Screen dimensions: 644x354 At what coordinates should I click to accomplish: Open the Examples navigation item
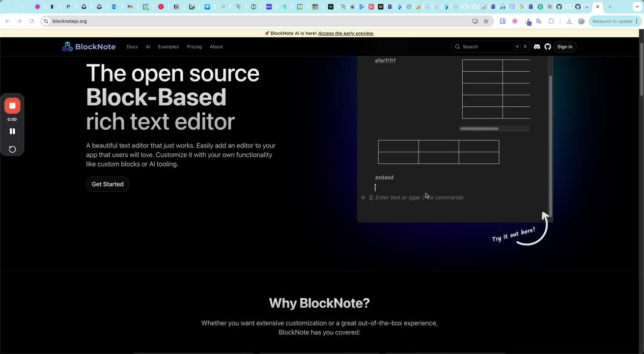168,47
